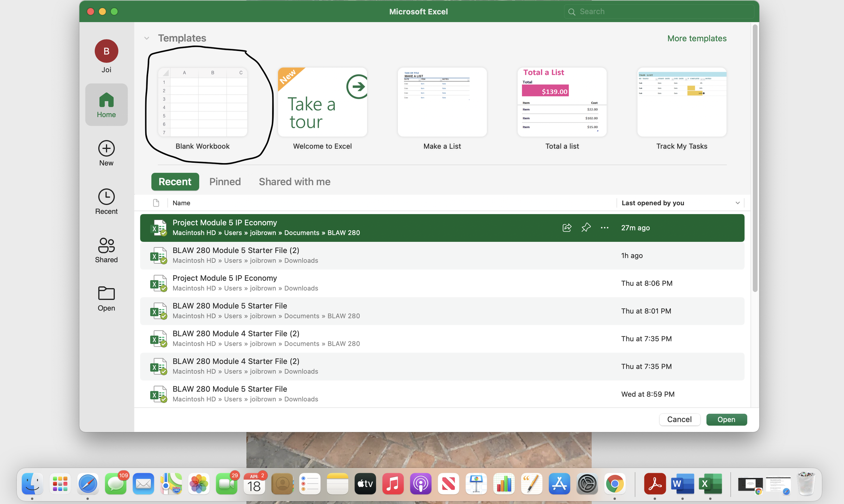Open Google Chrome in the dock
Image resolution: width=844 pixels, height=504 pixels.
tap(614, 484)
